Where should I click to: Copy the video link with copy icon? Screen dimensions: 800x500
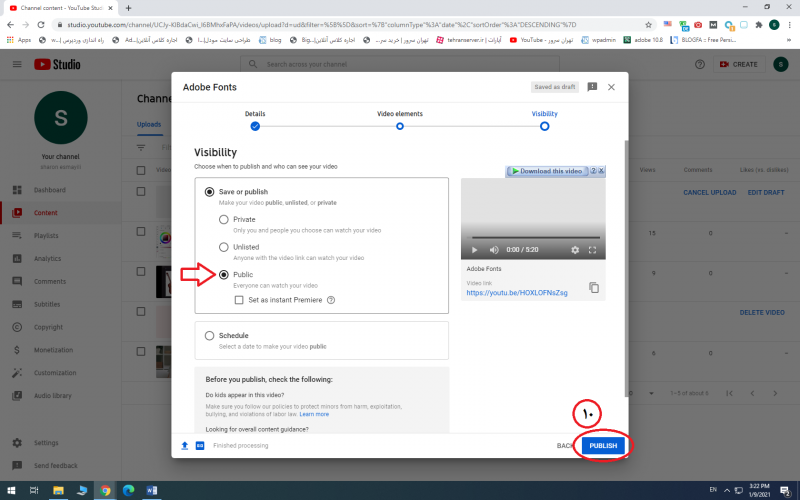coord(594,288)
